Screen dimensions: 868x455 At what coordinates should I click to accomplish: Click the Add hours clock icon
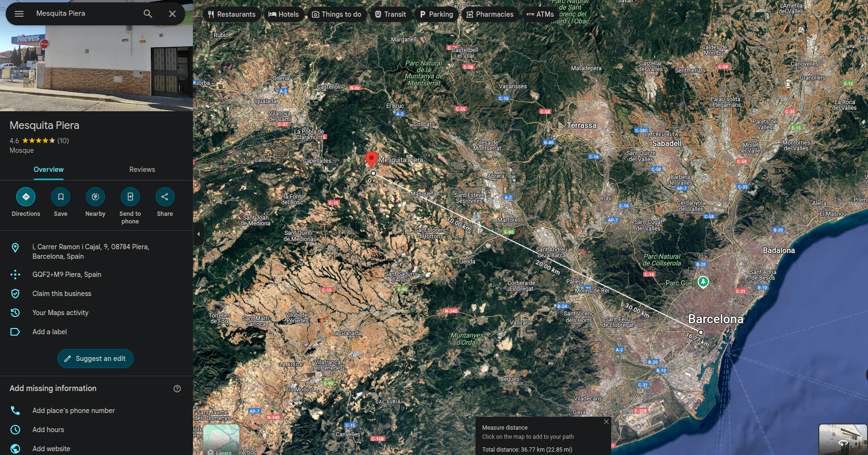coord(15,430)
